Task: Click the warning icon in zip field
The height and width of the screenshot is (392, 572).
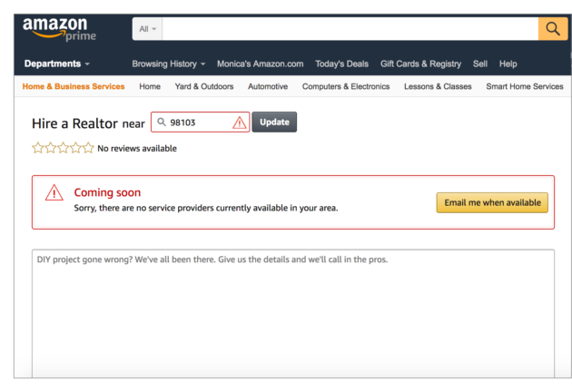Action: point(240,122)
